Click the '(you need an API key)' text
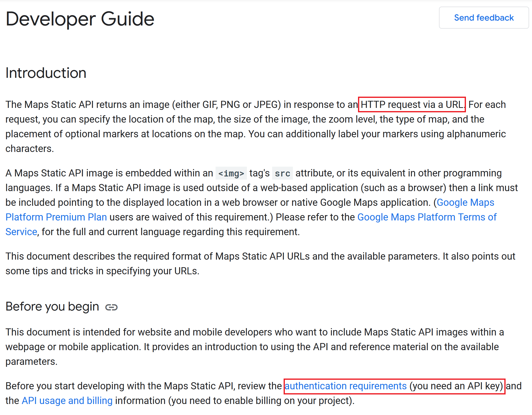532x415 pixels. 456,386
